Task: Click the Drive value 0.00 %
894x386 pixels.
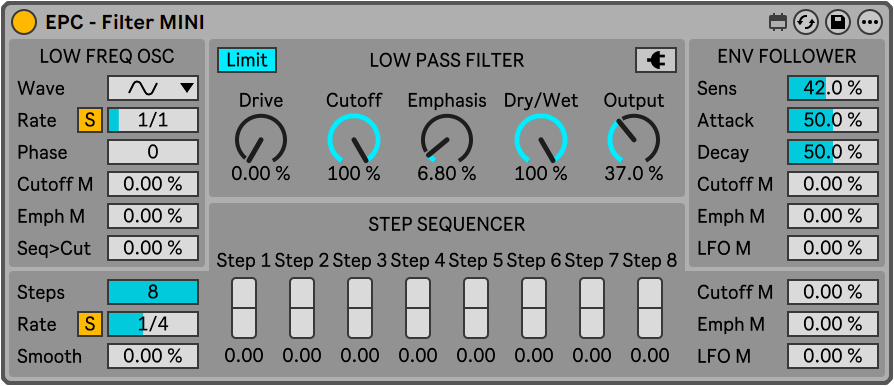Action: [261, 173]
